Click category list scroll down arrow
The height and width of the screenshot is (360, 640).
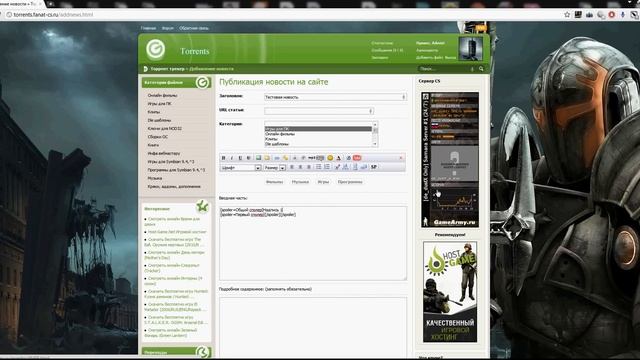click(x=375, y=144)
